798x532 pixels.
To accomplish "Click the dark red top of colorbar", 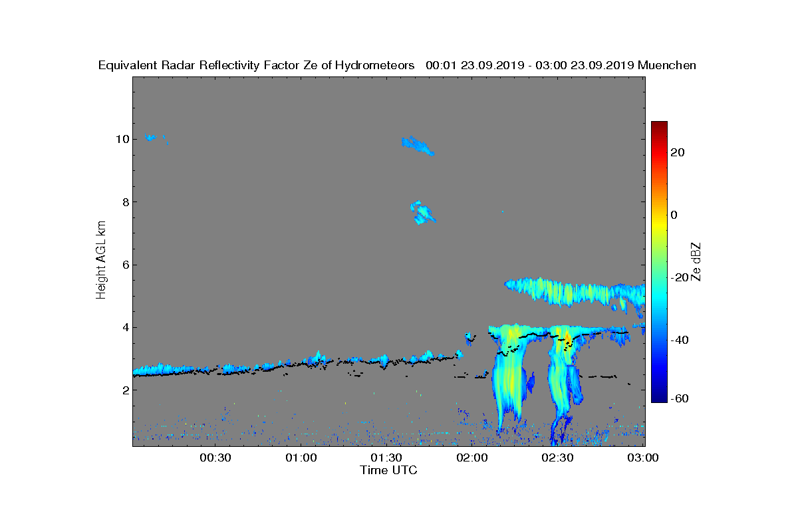I will pyautogui.click(x=659, y=125).
